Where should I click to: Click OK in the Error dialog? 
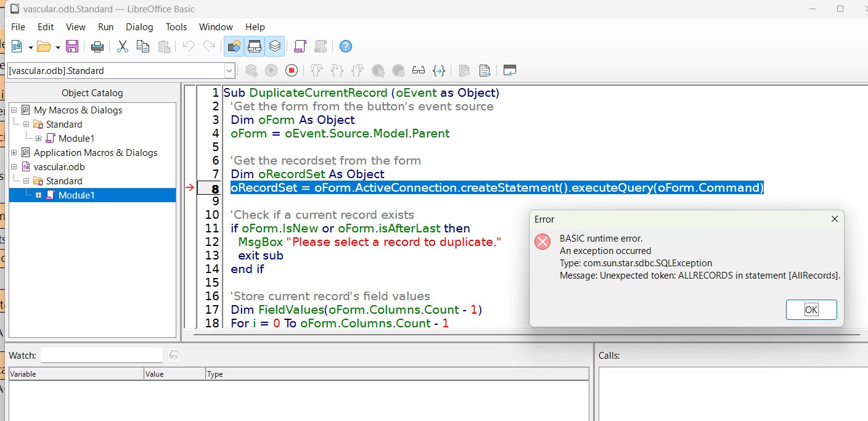click(811, 310)
